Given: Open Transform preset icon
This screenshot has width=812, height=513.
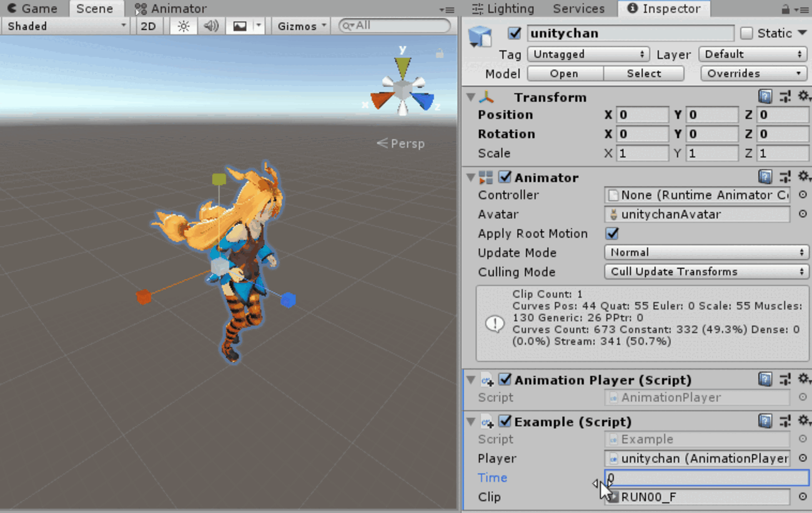Looking at the screenshot, I should click(785, 97).
